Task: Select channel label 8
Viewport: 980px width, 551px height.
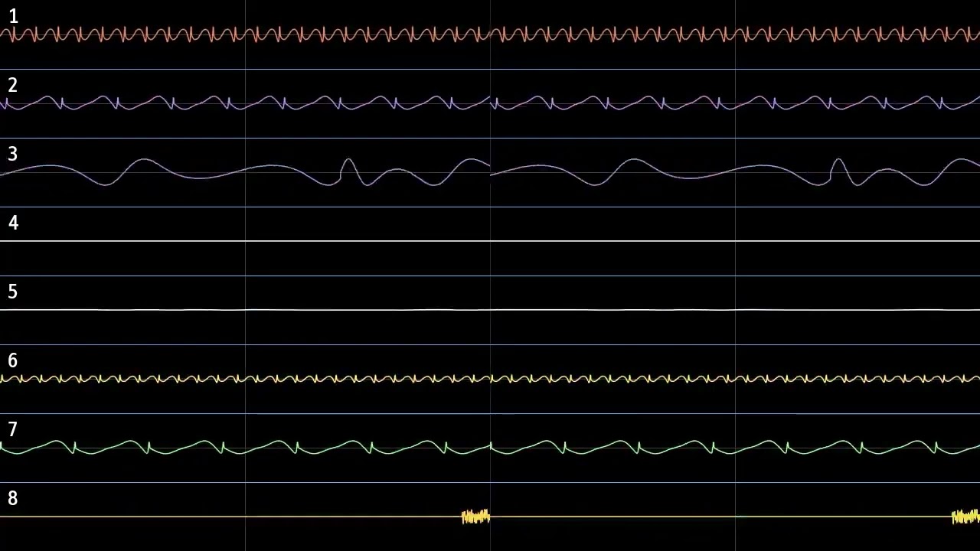Action: pyautogui.click(x=13, y=498)
